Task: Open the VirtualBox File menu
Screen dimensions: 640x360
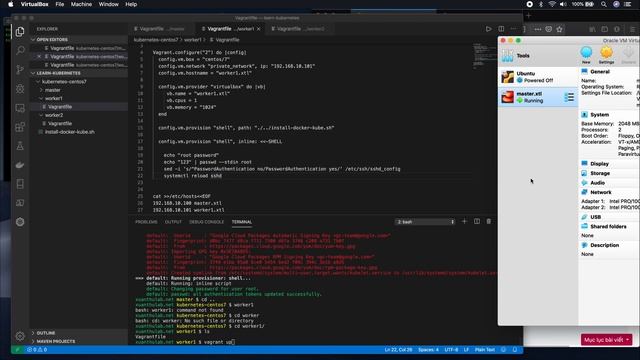Action: [x=60, y=4]
